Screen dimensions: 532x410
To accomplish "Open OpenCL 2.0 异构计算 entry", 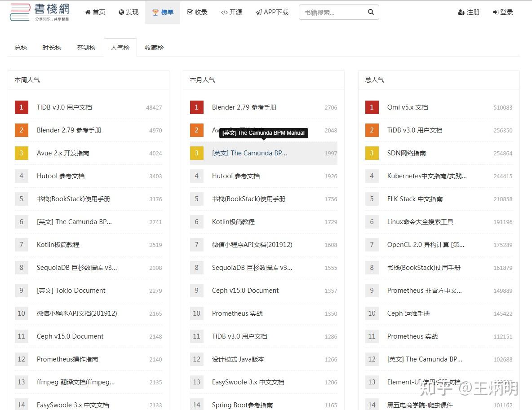I will point(426,245).
